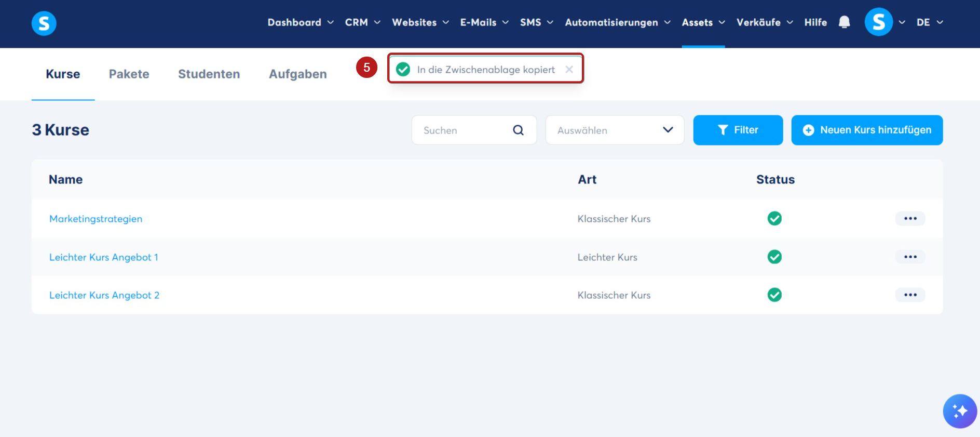Expand the Assets menu
The image size is (980, 437).
coord(703,22)
